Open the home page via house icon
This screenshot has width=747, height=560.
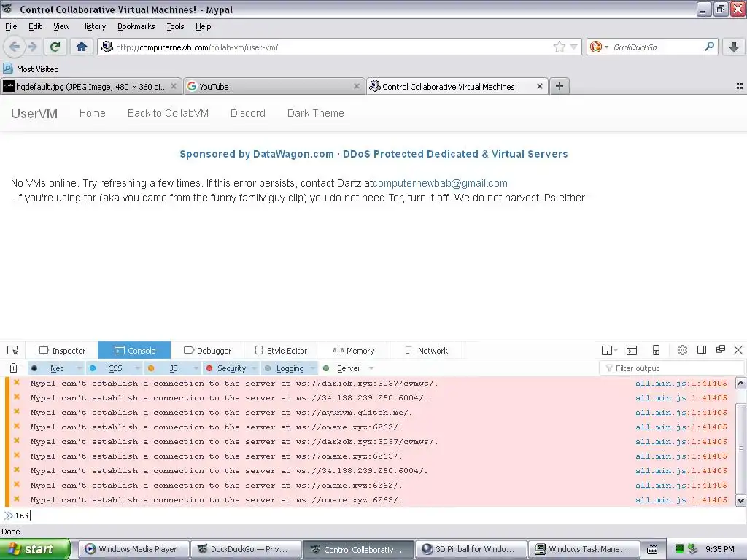pos(82,47)
